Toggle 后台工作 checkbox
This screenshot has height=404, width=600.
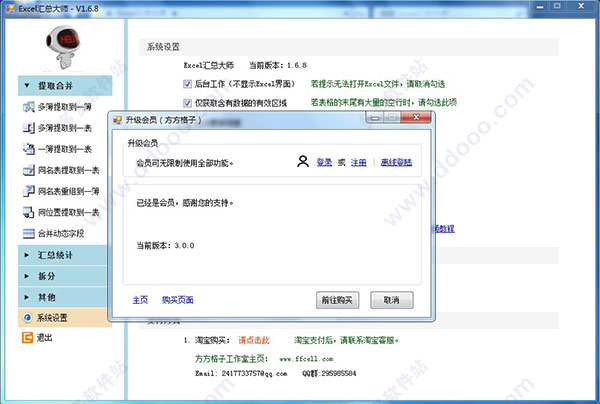tap(188, 84)
